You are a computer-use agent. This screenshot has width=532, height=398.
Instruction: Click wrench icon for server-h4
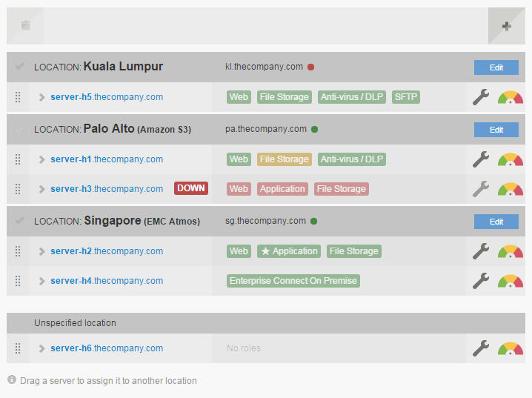point(481,281)
